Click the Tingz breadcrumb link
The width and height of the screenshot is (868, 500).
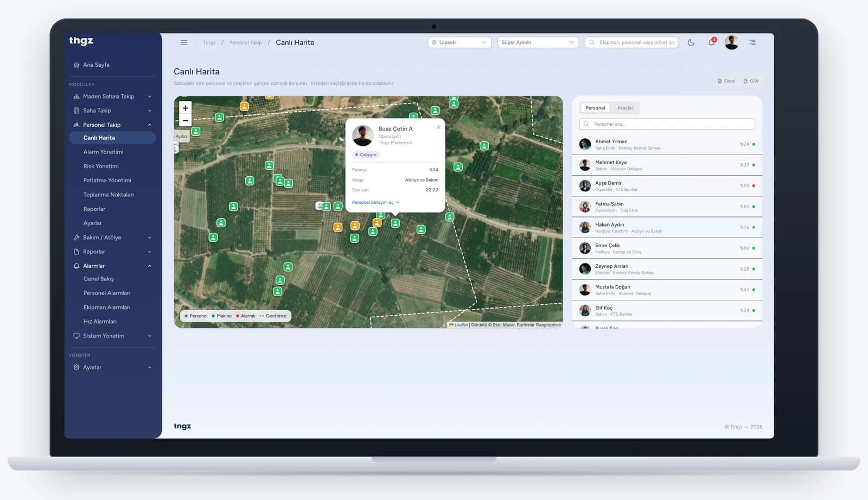click(x=209, y=43)
